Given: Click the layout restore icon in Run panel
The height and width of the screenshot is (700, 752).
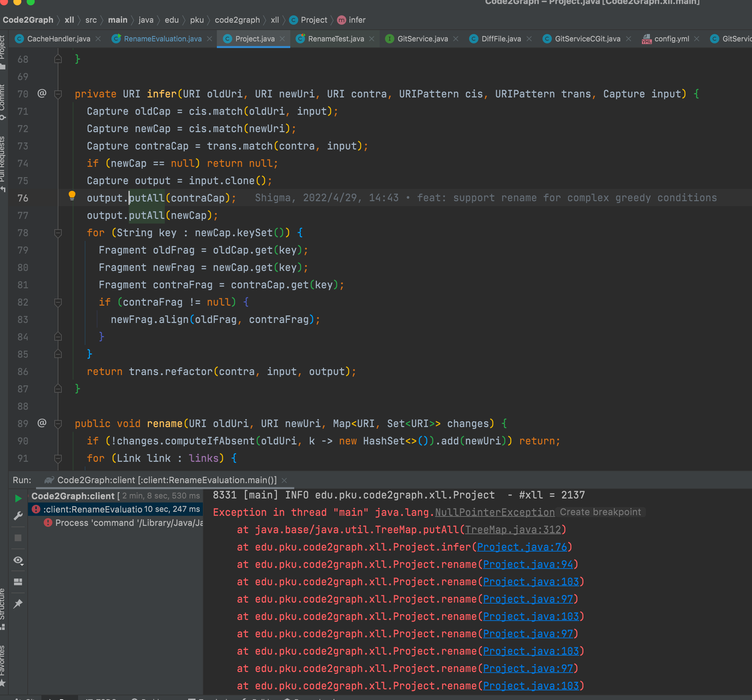Looking at the screenshot, I should pos(18,582).
